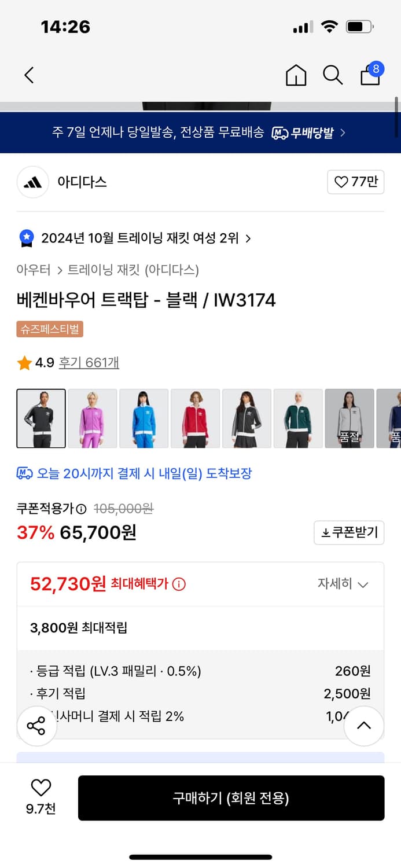
Task: Open 트레이닝 재킷 (아디다스) breadcrumb
Action: coord(133,270)
